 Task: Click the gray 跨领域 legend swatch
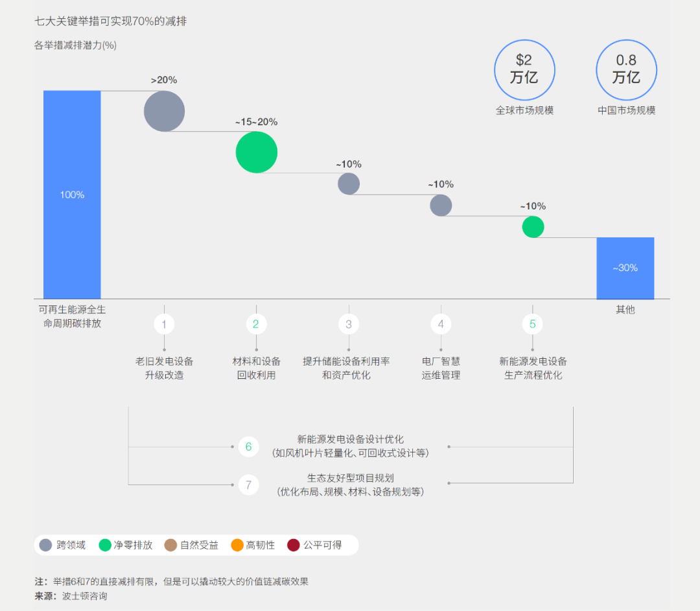pyautogui.click(x=45, y=545)
